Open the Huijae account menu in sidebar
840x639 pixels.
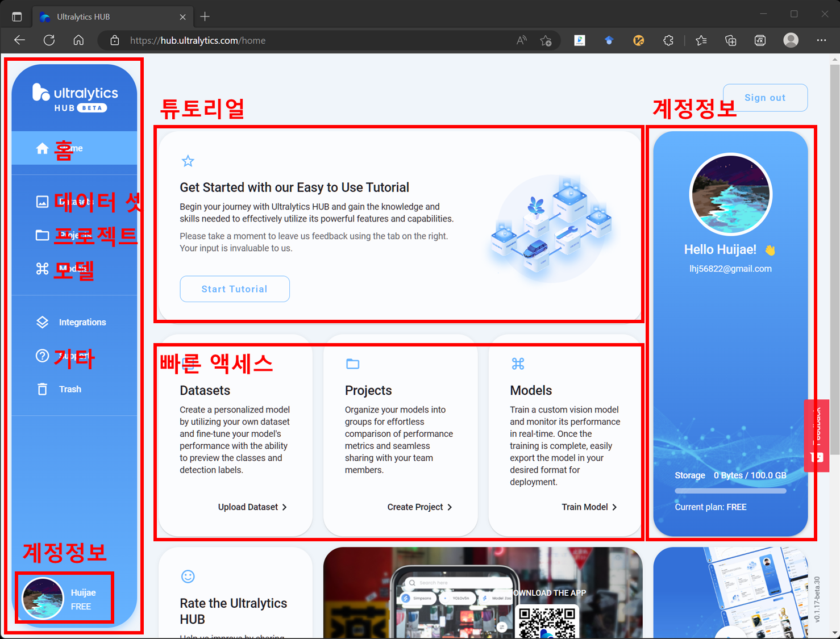(64, 598)
